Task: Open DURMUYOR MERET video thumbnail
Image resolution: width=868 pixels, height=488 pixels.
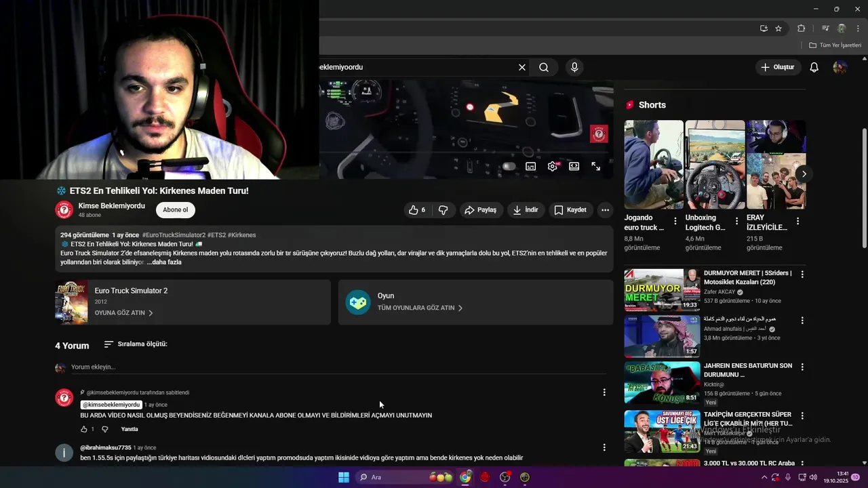Action: pos(662,290)
